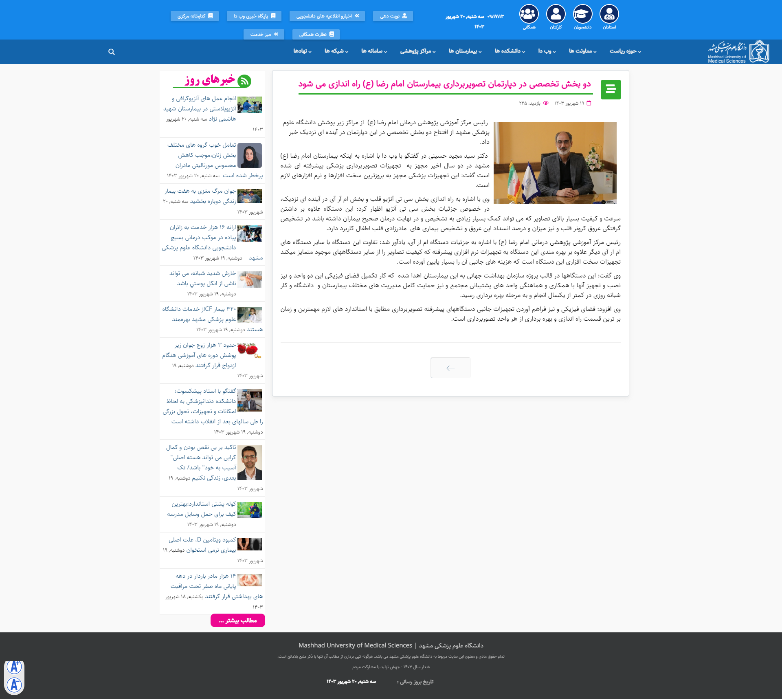The width and height of the screenshot is (782, 700).
Task: Increase font size with A+ icon
Action: click(14, 667)
